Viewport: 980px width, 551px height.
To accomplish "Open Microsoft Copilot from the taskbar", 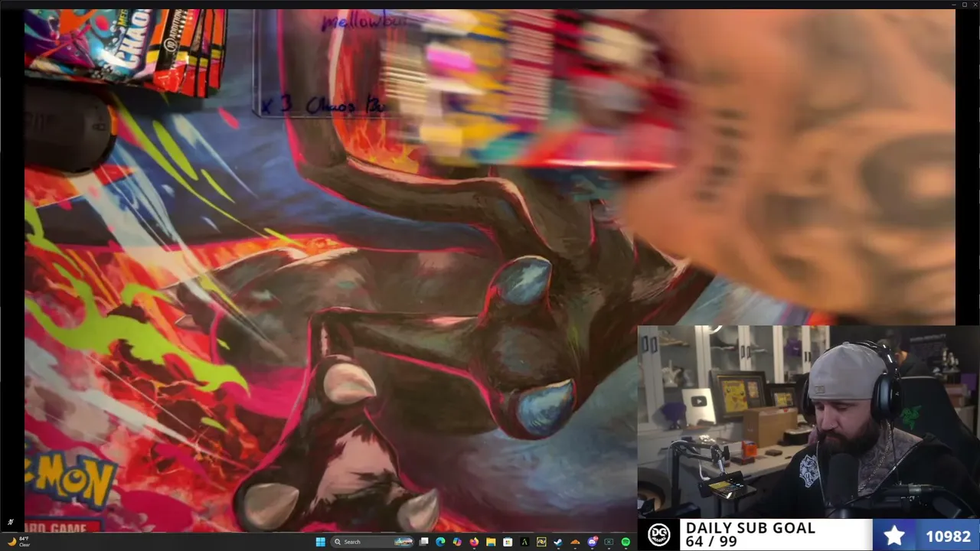I will (x=457, y=542).
